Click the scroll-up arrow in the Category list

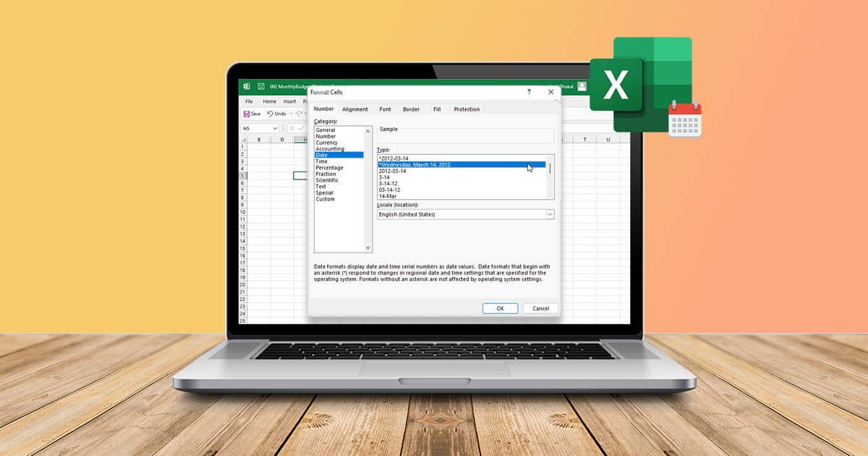pyautogui.click(x=367, y=131)
